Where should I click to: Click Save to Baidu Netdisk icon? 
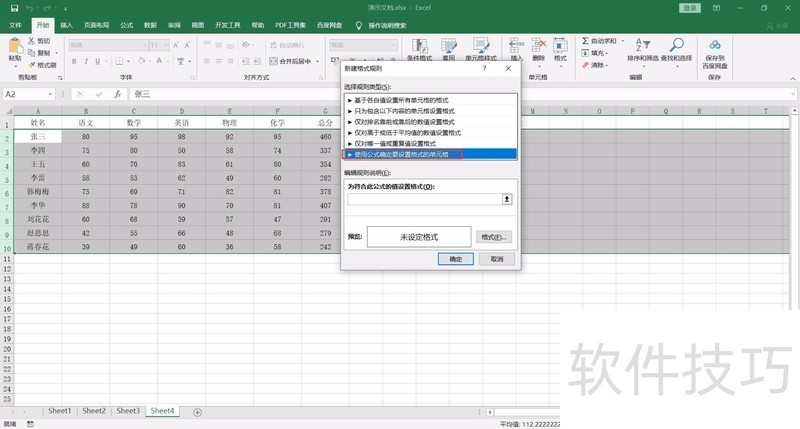click(715, 50)
